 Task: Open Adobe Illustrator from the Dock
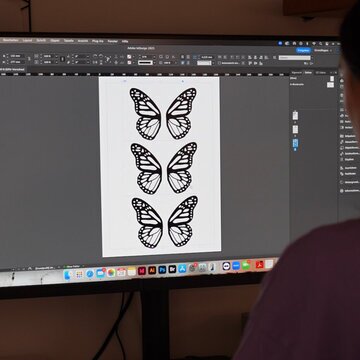[152, 270]
